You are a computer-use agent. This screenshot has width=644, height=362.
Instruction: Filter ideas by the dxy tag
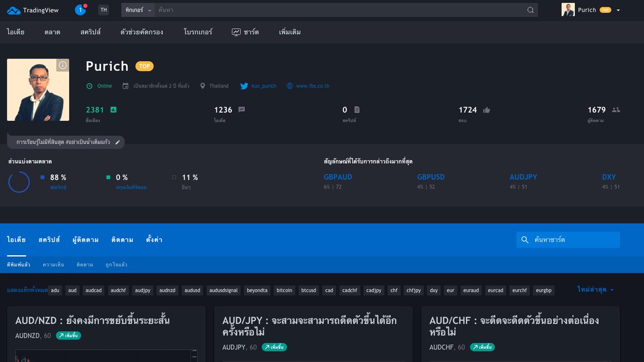click(x=434, y=290)
